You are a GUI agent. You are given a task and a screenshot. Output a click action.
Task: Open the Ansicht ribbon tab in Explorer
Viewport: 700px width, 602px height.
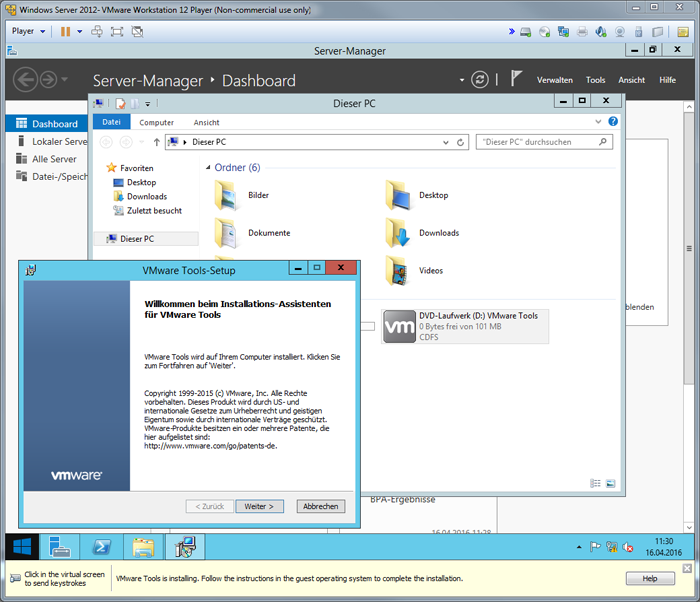[206, 122]
